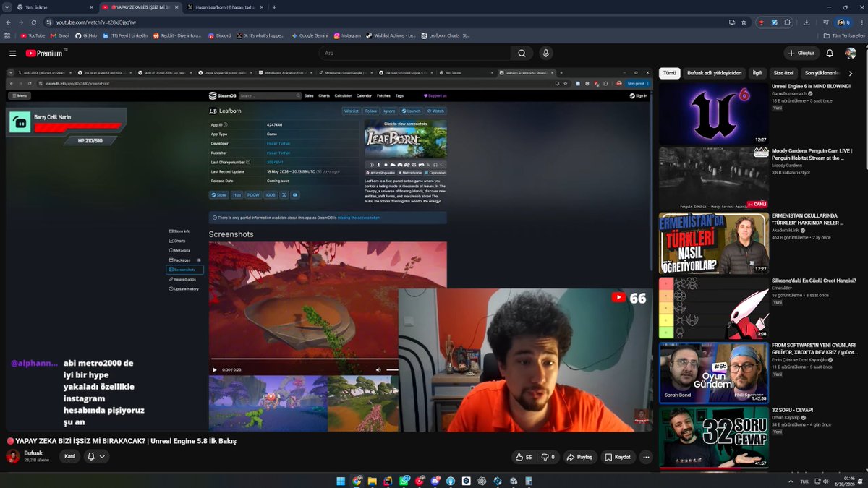Select the Size özel filter chip
This screenshot has height=488, width=868.
[783, 73]
